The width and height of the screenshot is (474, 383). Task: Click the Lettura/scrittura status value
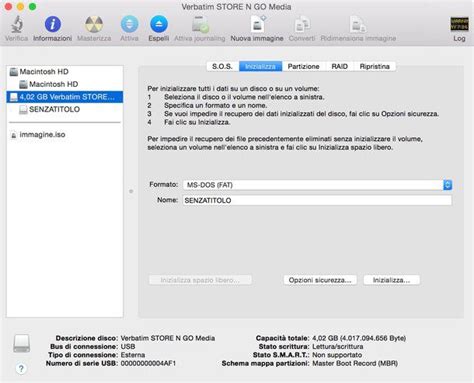tap(338, 347)
